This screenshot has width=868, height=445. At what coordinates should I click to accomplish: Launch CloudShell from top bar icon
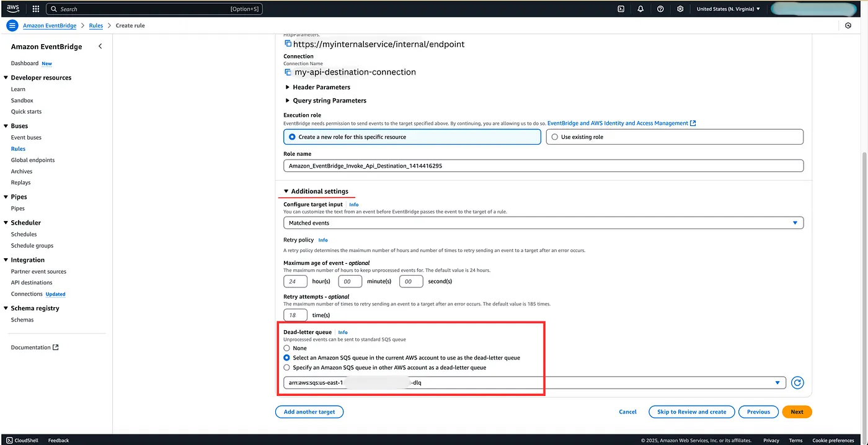[621, 9]
